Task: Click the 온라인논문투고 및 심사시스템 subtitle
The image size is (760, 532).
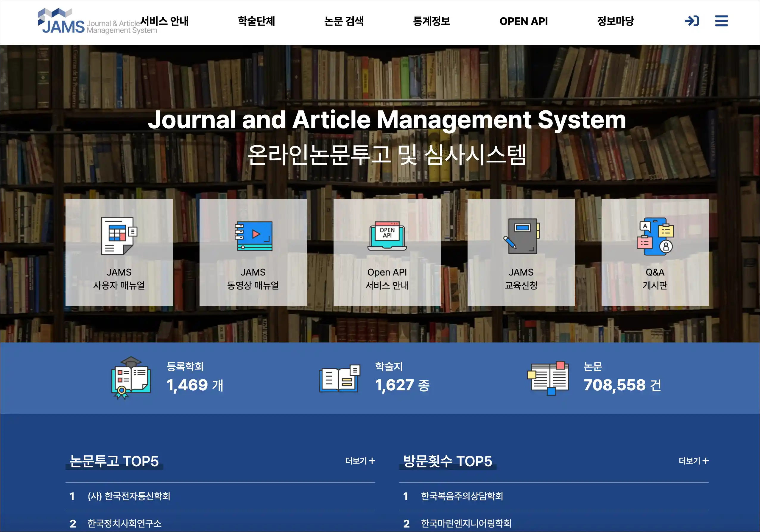Action: pos(387,155)
